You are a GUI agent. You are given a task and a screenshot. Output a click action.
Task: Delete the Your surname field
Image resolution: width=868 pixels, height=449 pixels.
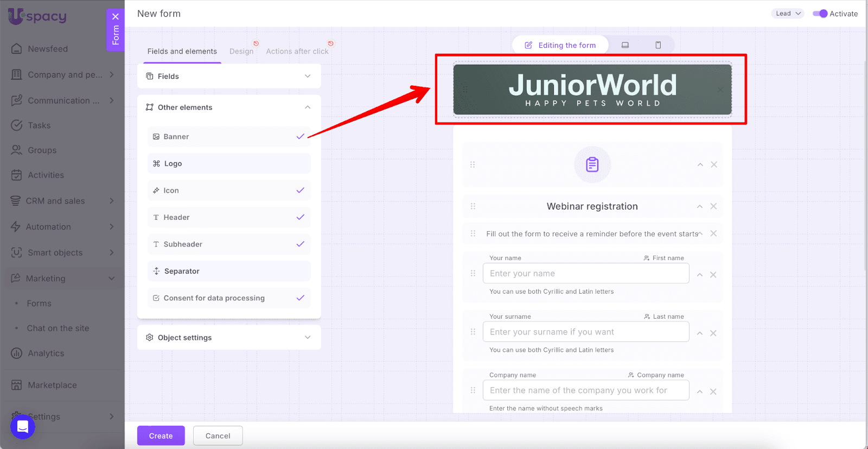(x=713, y=333)
